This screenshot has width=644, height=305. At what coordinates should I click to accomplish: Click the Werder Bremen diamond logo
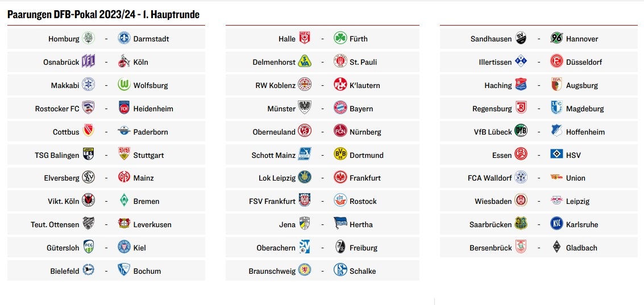124,201
